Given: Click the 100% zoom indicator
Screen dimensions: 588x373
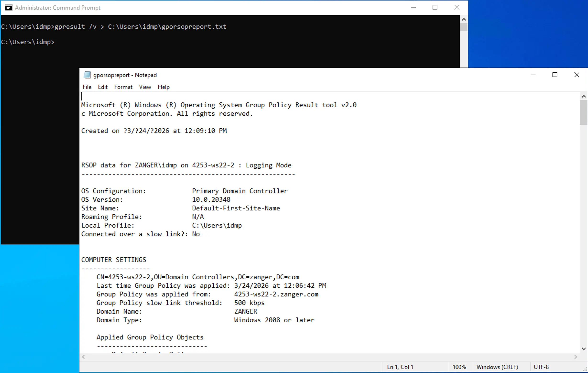Looking at the screenshot, I should click(x=459, y=367).
